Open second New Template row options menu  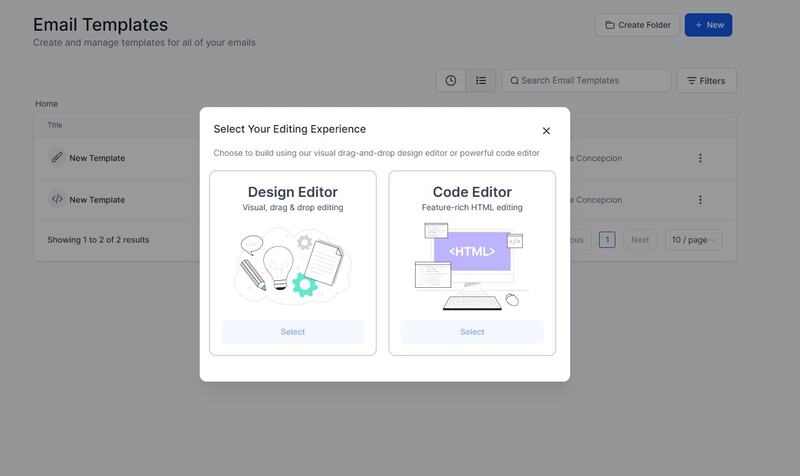click(700, 199)
